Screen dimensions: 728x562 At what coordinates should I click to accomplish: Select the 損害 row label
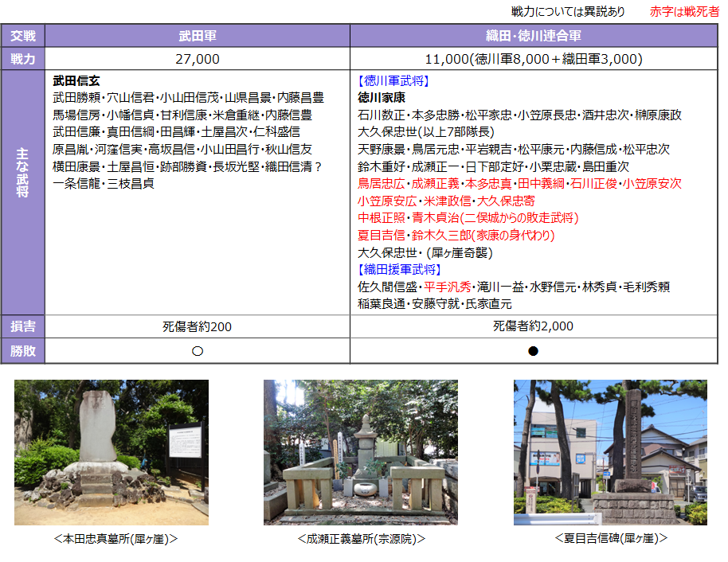click(23, 326)
